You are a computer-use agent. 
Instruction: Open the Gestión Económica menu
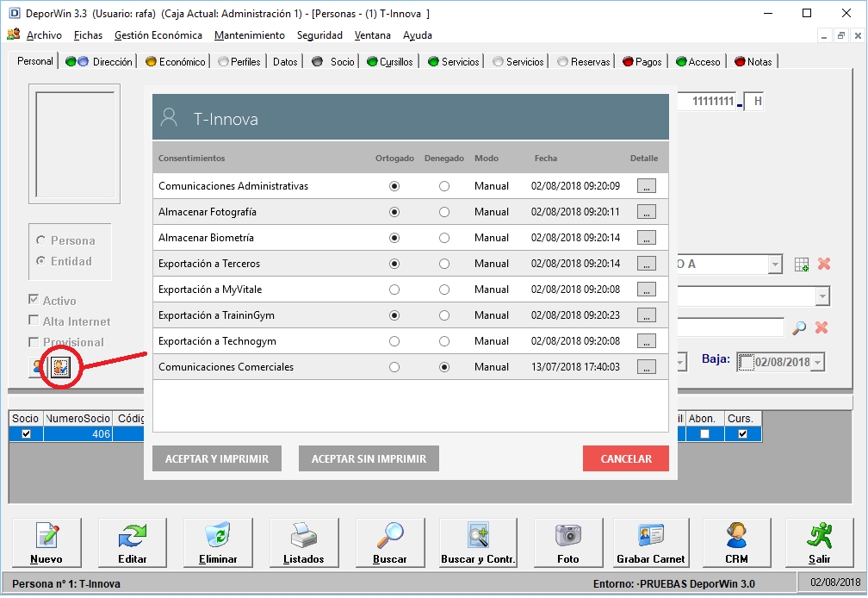[x=158, y=35]
